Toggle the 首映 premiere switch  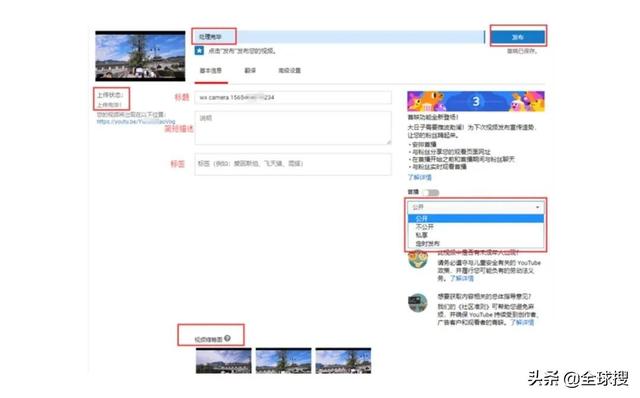coord(431,192)
